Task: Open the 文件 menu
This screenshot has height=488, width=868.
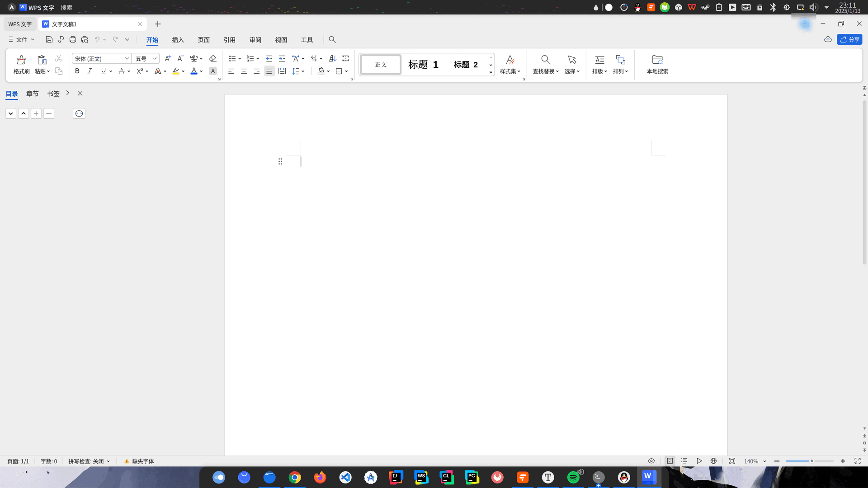Action: coord(20,40)
